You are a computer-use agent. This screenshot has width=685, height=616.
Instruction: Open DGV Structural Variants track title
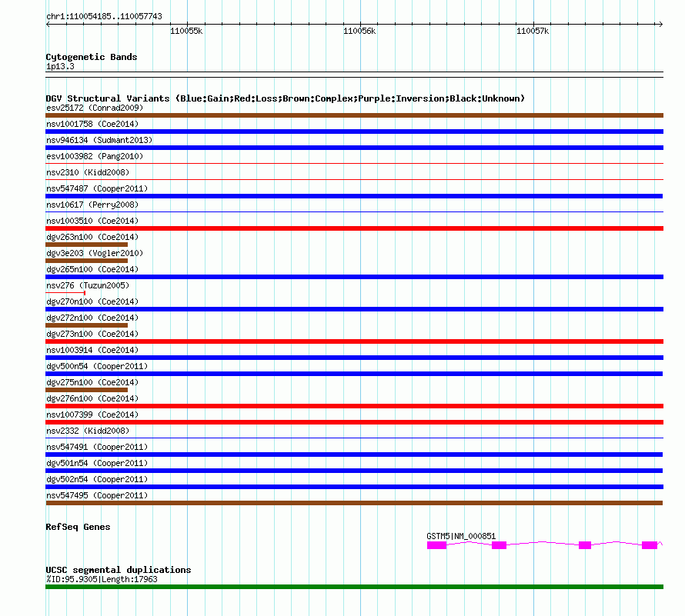(x=286, y=98)
